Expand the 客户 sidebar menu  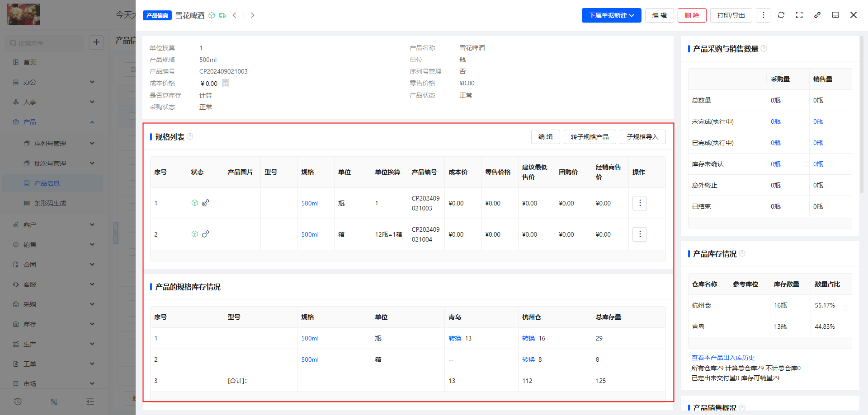click(x=54, y=225)
